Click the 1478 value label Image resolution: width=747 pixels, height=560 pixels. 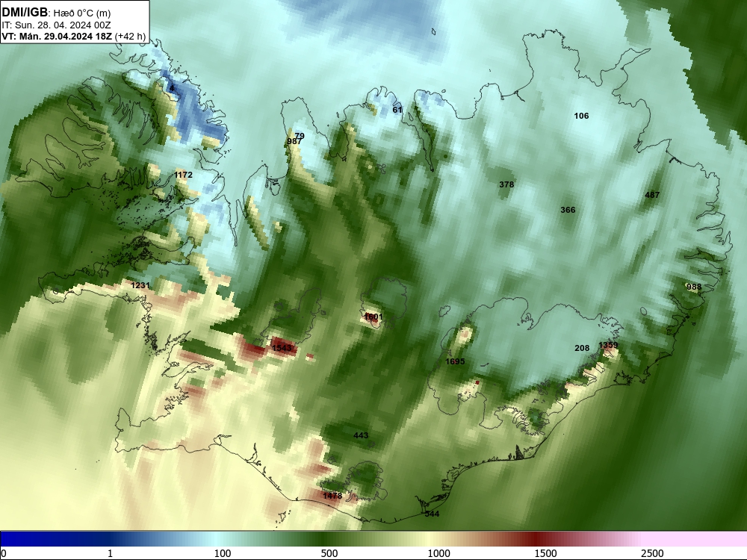(332, 496)
